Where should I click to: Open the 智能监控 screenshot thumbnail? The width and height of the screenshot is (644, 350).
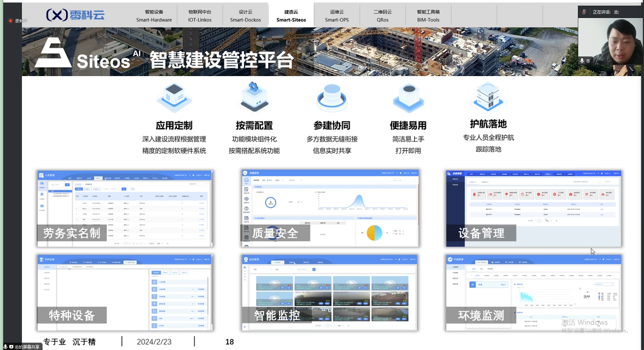(330, 292)
